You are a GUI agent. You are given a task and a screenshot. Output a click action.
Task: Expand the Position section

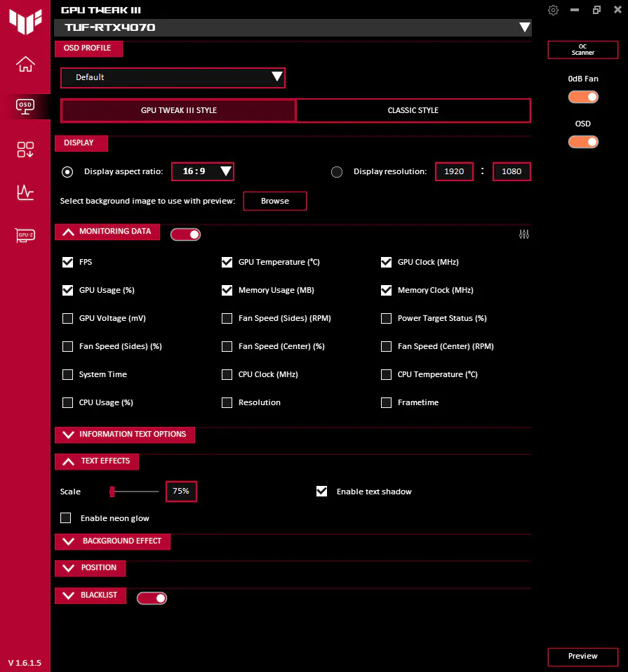pos(90,568)
